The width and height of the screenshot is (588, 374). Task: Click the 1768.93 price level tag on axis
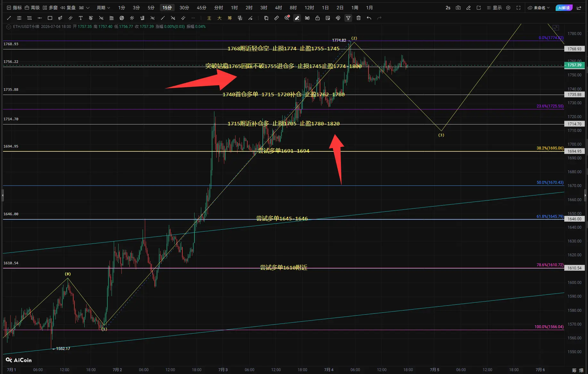coord(575,49)
